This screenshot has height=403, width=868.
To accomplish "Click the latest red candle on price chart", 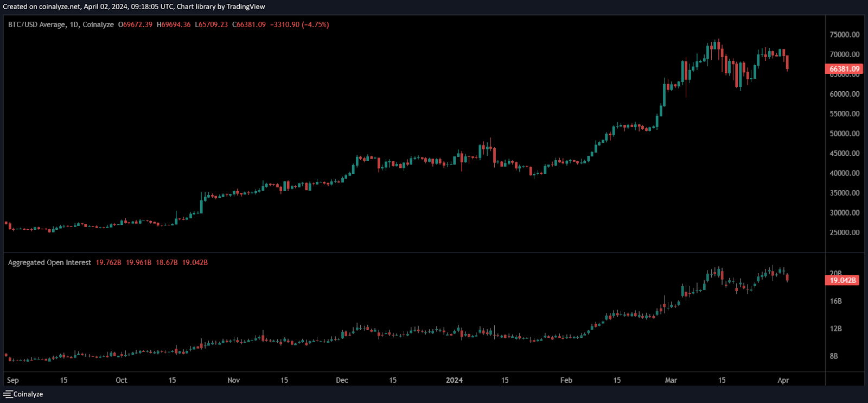I will [787, 62].
